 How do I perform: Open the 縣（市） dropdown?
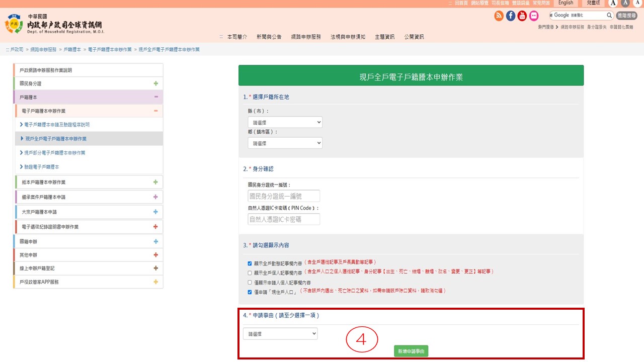click(x=285, y=122)
